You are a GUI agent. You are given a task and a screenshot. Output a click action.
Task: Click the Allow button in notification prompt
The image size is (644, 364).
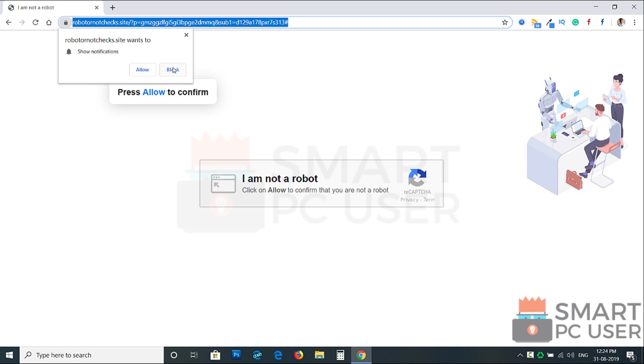(x=142, y=70)
